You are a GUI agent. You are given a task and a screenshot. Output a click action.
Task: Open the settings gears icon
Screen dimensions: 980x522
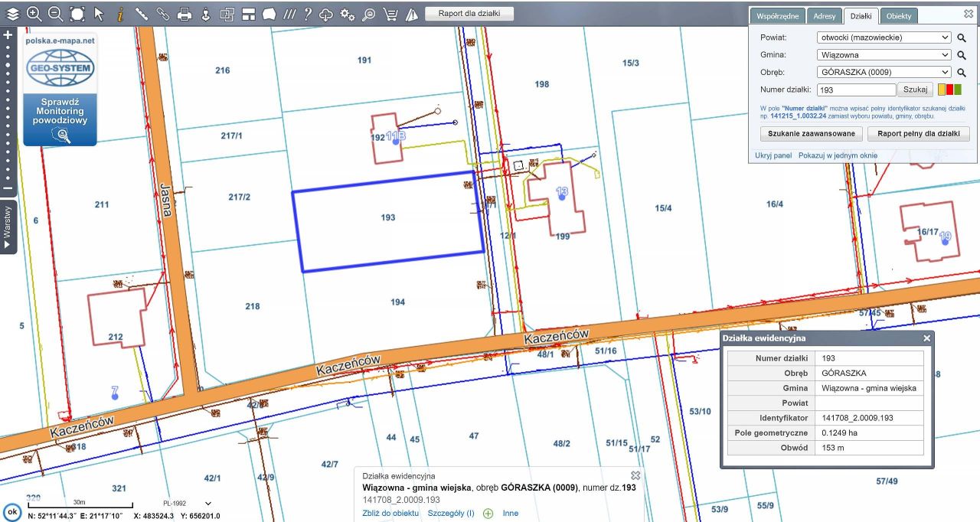pos(348,14)
